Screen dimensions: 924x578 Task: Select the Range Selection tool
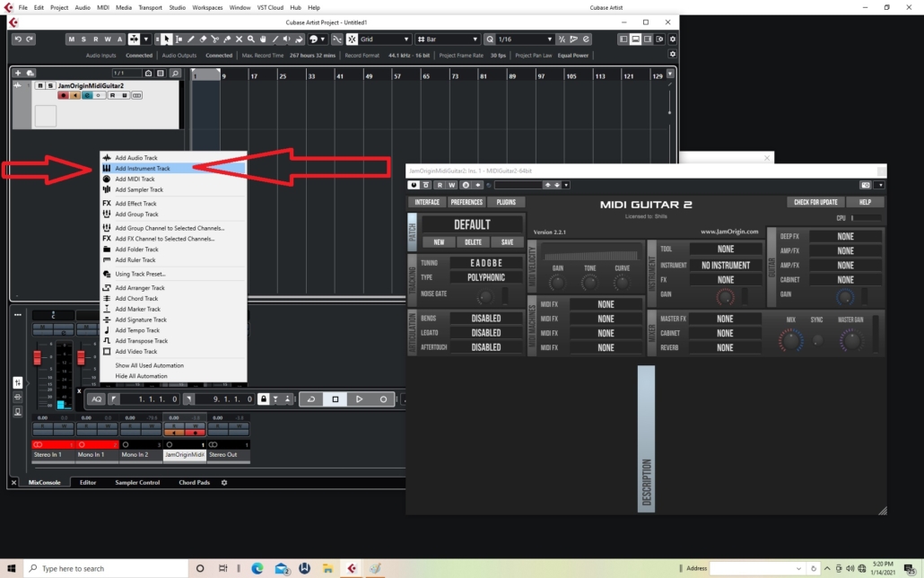point(179,39)
